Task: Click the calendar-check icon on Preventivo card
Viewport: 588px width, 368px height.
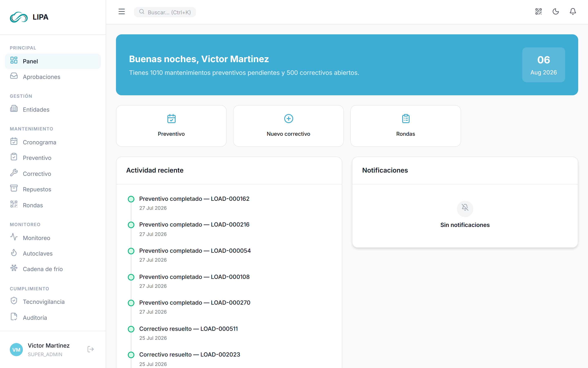Action: click(x=171, y=119)
